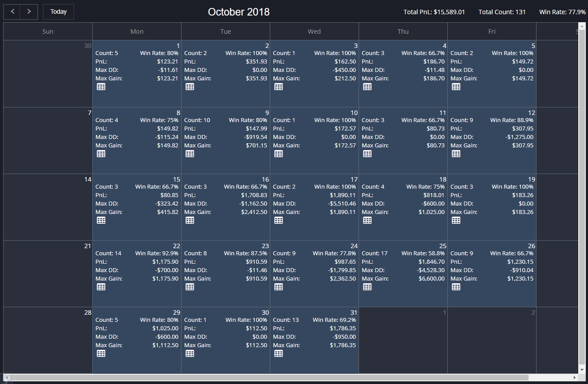Screen dimensions: 588x384
Task: Click Count: 17 on October 25
Action: tap(375, 253)
